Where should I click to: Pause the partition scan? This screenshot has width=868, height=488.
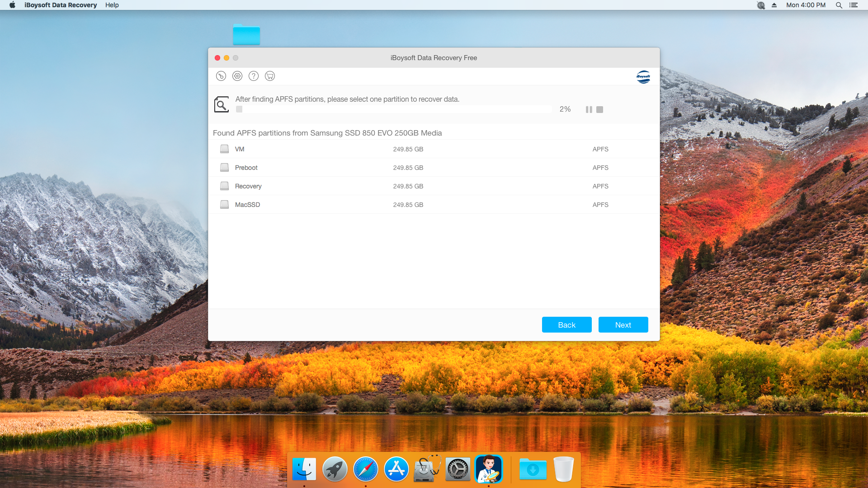(589, 109)
